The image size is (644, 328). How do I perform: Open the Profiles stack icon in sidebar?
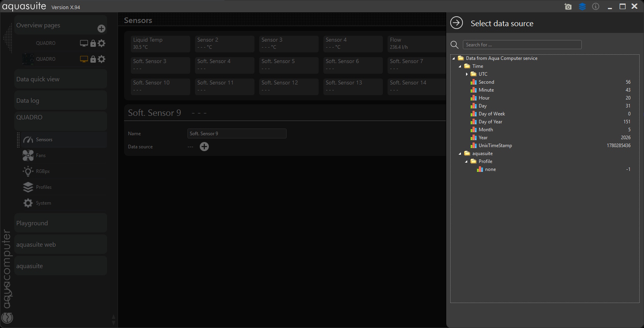pyautogui.click(x=28, y=187)
